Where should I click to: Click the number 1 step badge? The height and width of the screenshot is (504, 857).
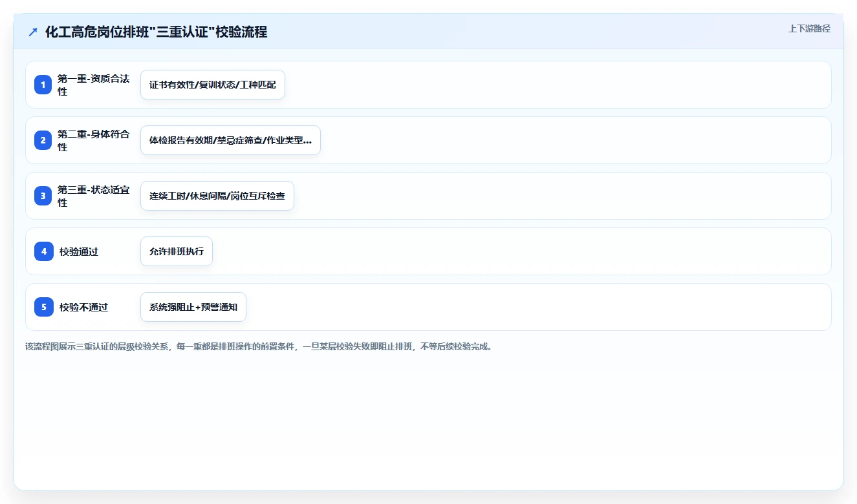click(43, 85)
